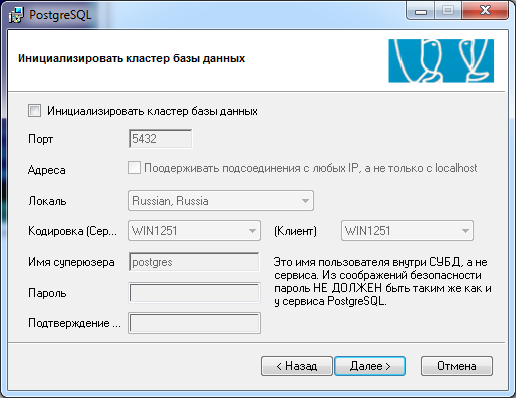Click the bold heading Инициализировать кластер базы данных
516x398 pixels.
[x=132, y=58]
